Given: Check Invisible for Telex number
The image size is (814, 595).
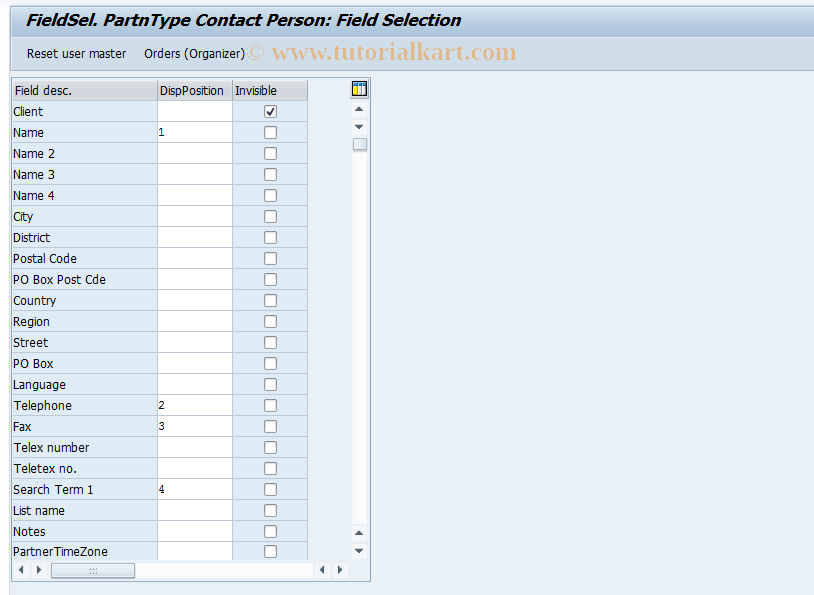Looking at the screenshot, I should 270,448.
